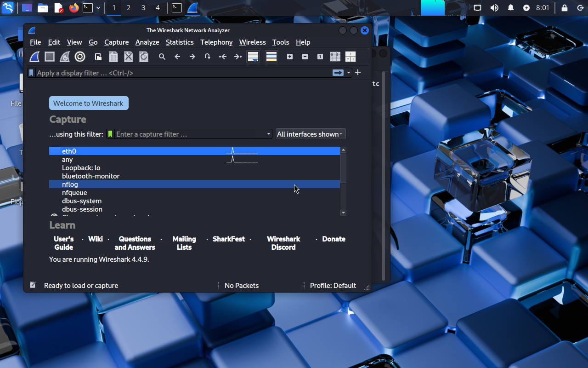Add a display filter button with plus icon
This screenshot has height=368, width=588.
click(358, 72)
